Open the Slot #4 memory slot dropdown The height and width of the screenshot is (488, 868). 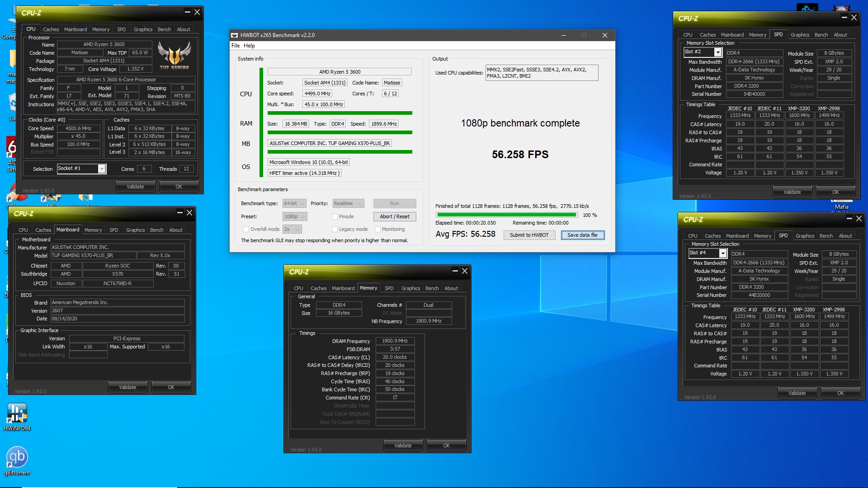[x=708, y=253]
